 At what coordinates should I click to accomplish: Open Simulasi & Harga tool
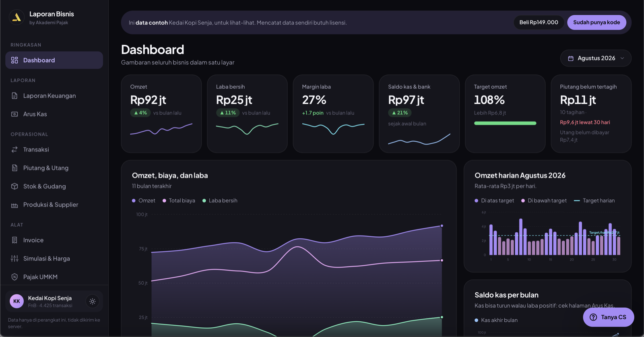54,258
